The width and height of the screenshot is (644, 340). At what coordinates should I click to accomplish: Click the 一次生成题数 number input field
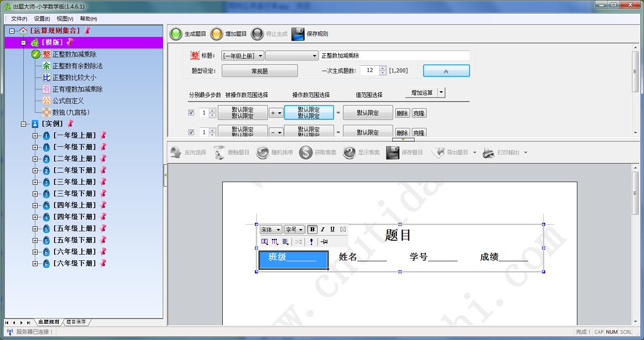coord(370,71)
